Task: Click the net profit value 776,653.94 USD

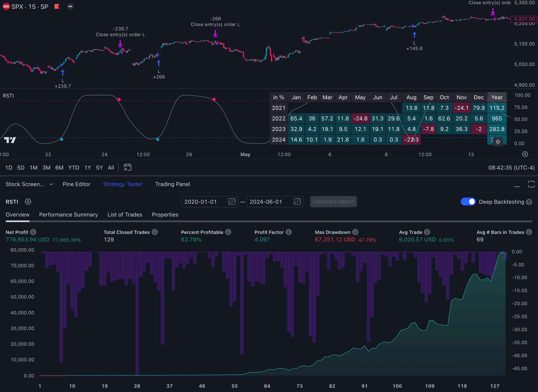Action: point(28,239)
